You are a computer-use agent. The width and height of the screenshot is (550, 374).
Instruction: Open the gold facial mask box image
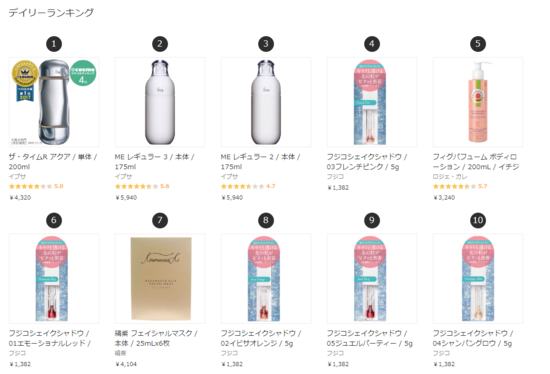click(160, 279)
